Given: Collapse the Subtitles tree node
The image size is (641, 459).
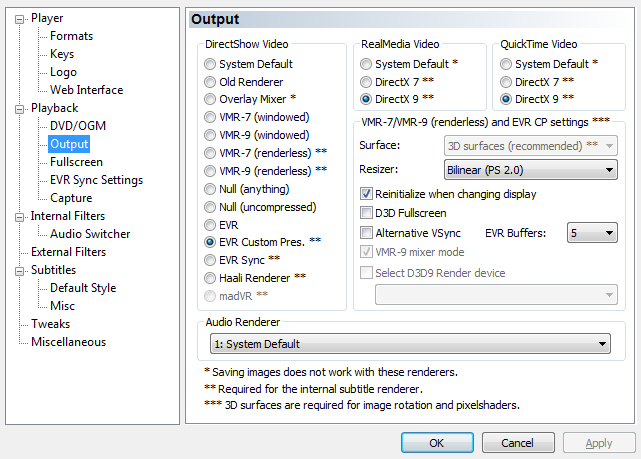Looking at the screenshot, I should 19,271.
